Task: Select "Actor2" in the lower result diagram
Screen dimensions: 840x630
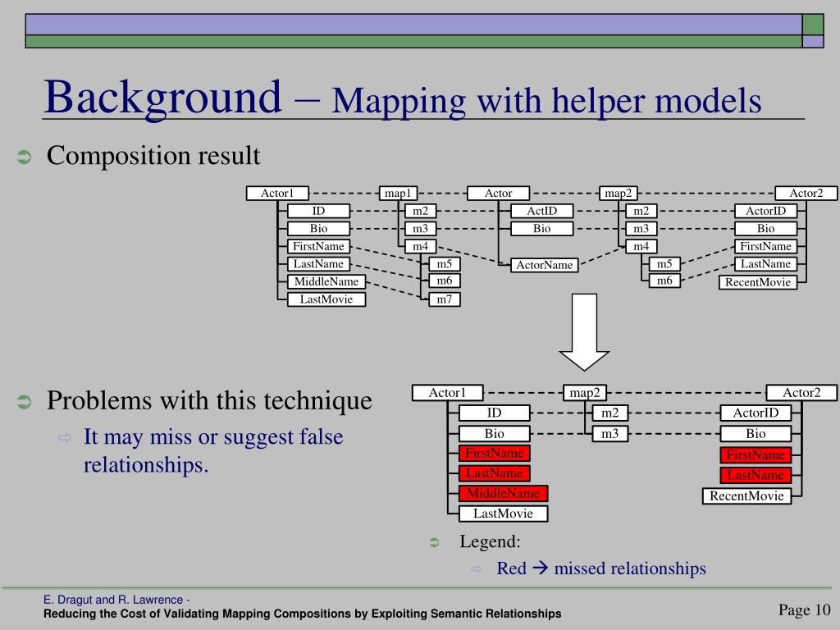Action: (801, 393)
